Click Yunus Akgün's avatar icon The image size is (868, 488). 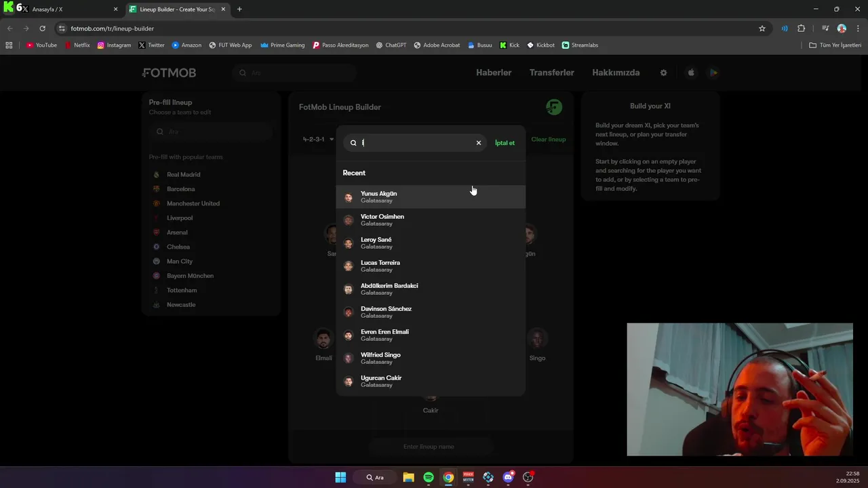coord(349,197)
